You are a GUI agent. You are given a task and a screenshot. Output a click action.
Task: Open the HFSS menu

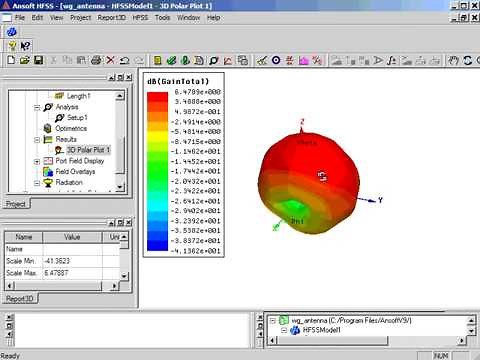point(140,18)
